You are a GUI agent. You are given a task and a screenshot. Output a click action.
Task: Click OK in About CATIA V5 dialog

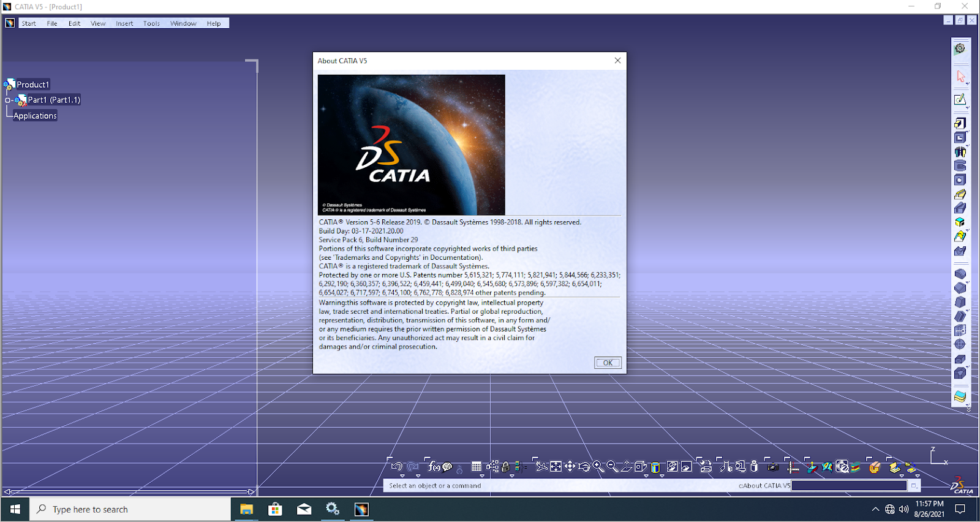(608, 363)
